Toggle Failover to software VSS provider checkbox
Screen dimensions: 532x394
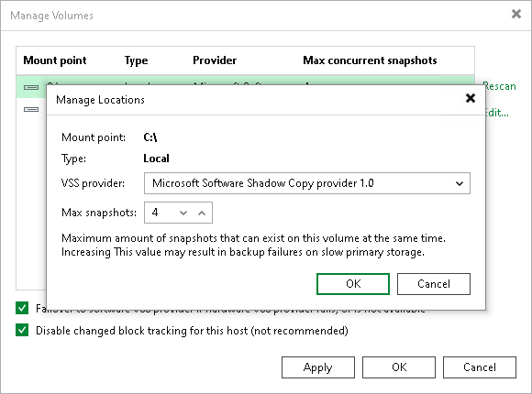(22, 308)
